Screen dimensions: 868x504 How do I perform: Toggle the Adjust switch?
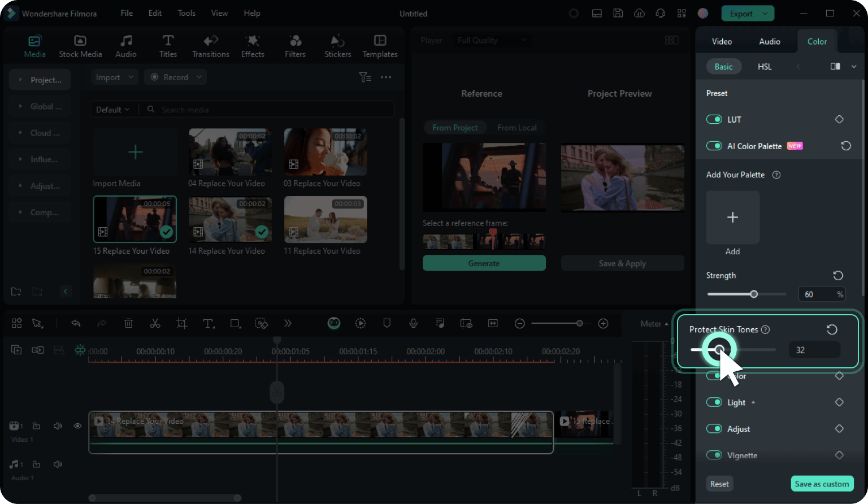point(714,429)
